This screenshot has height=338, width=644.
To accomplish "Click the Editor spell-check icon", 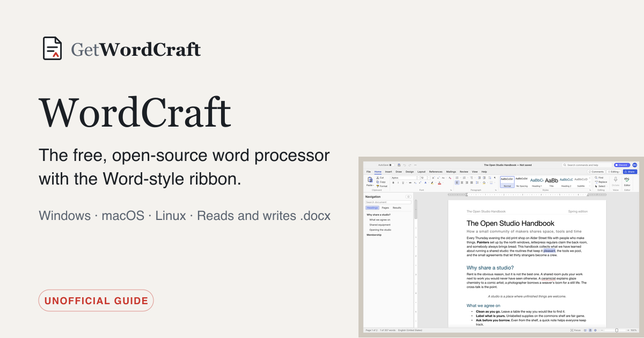I will pos(627,179).
